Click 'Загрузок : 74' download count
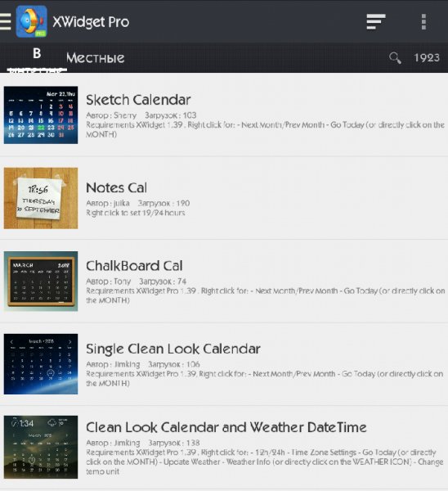The width and height of the screenshot is (448, 491). (x=163, y=282)
